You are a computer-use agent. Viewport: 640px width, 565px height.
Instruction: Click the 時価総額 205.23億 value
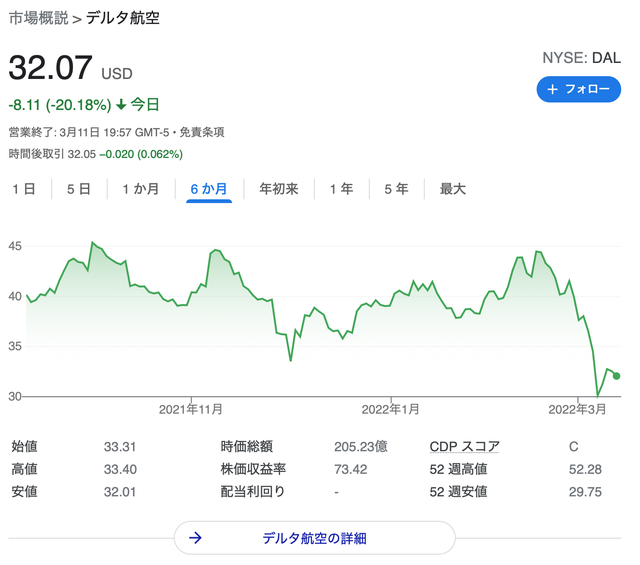(x=361, y=447)
